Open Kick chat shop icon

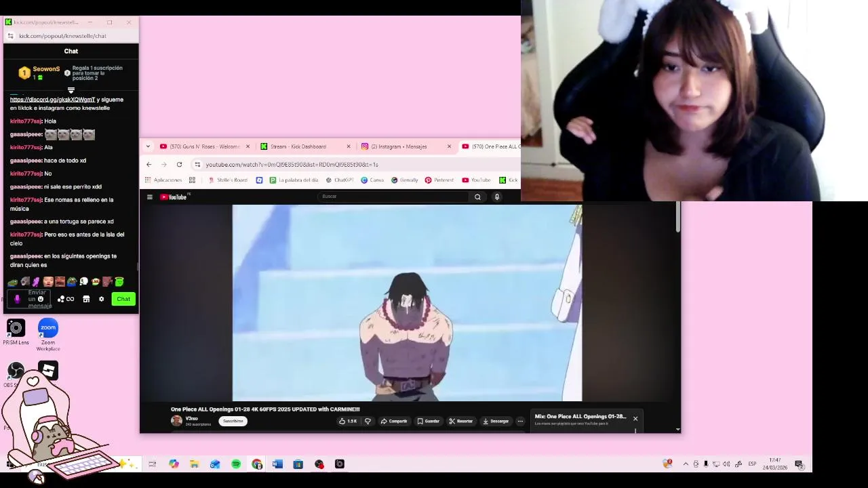pos(86,299)
